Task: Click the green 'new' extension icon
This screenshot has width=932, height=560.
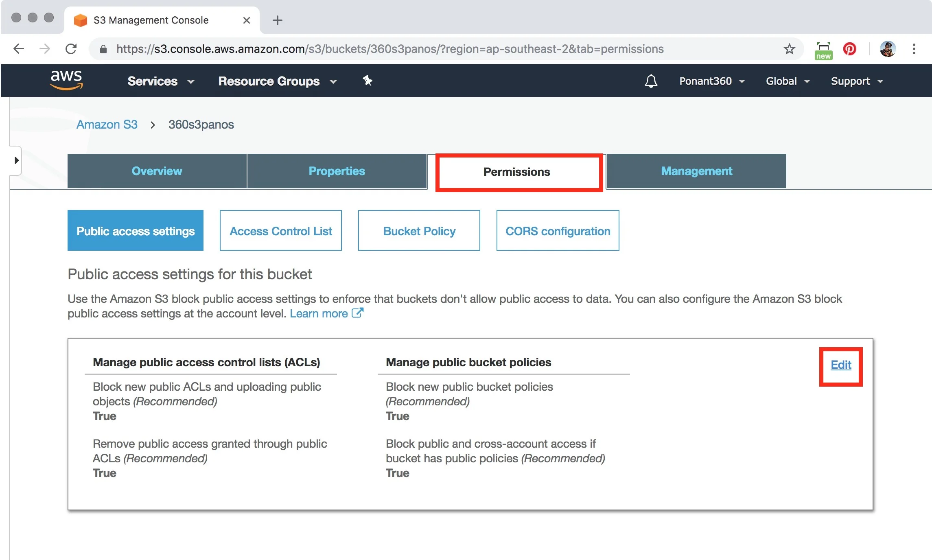Action: [x=823, y=50]
